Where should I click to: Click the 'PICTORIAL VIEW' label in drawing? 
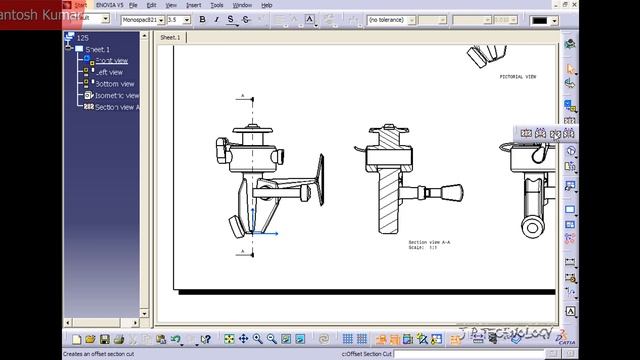[x=518, y=77]
